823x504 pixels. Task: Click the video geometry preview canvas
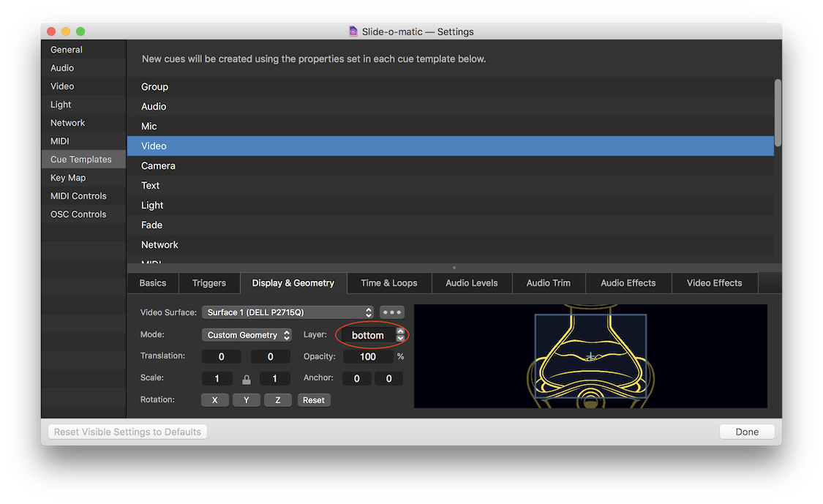click(x=590, y=356)
